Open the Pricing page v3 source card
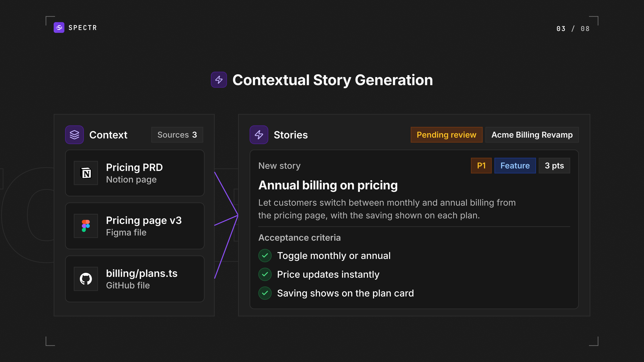This screenshot has height=362, width=644. pos(135,226)
